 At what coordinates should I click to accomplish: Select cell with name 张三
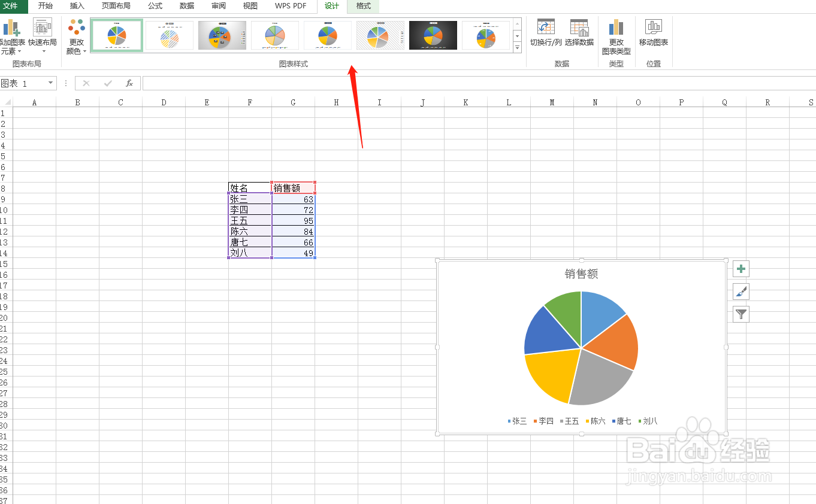click(x=250, y=199)
